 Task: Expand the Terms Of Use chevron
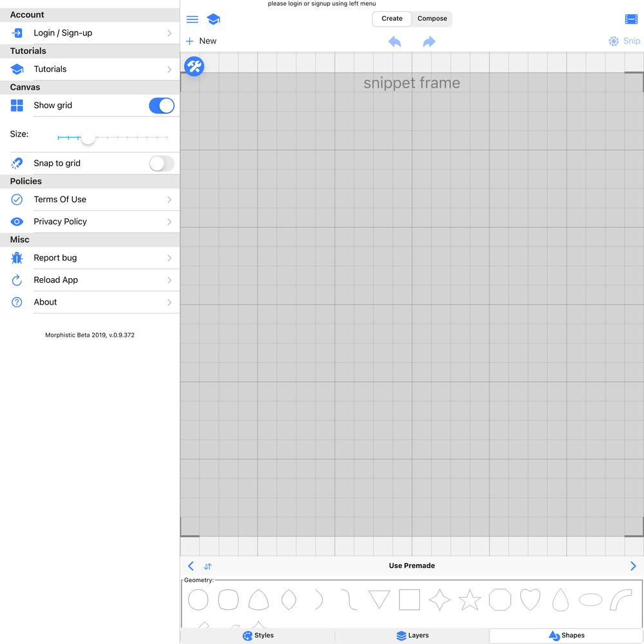tap(169, 200)
